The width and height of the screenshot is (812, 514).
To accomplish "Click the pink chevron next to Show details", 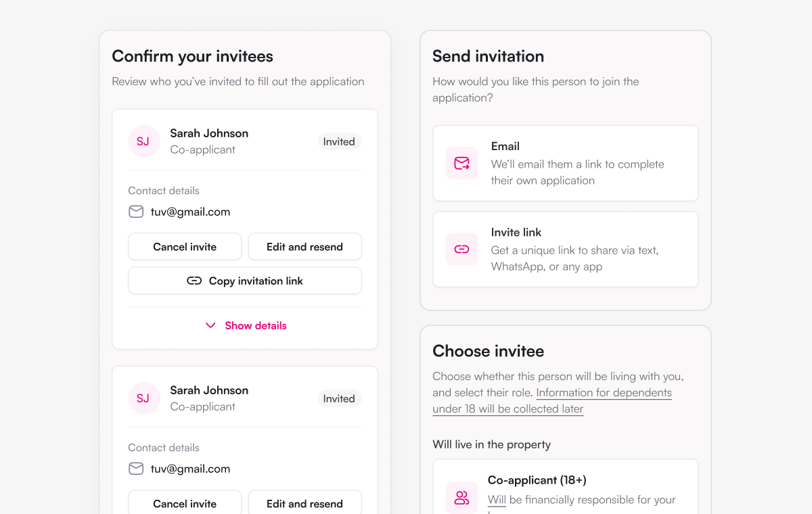I will click(x=210, y=325).
